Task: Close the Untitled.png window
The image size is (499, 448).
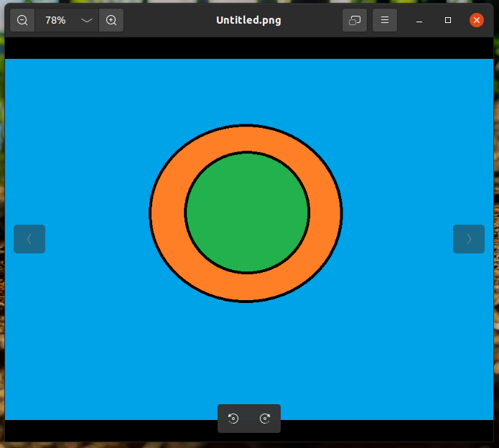Action: coord(477,20)
